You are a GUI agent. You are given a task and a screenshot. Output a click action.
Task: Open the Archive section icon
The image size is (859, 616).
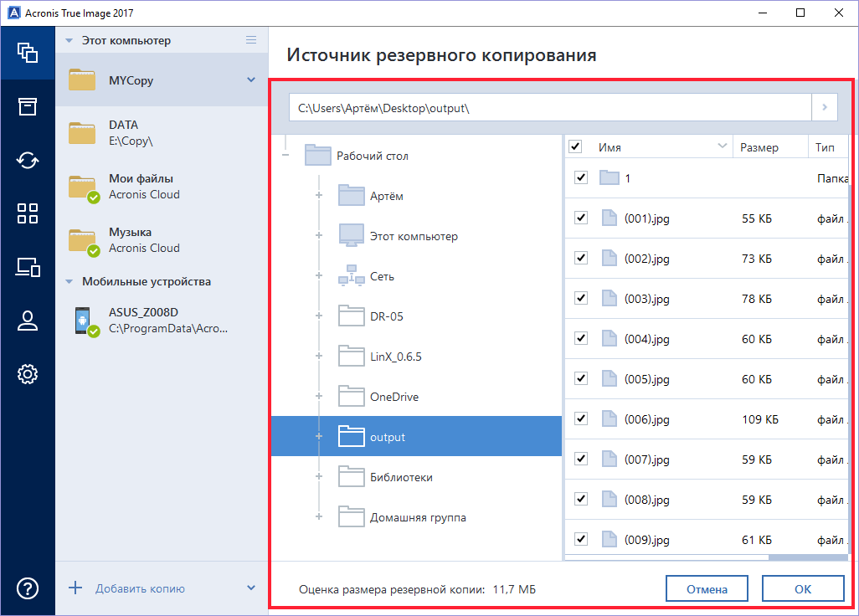pos(28,106)
